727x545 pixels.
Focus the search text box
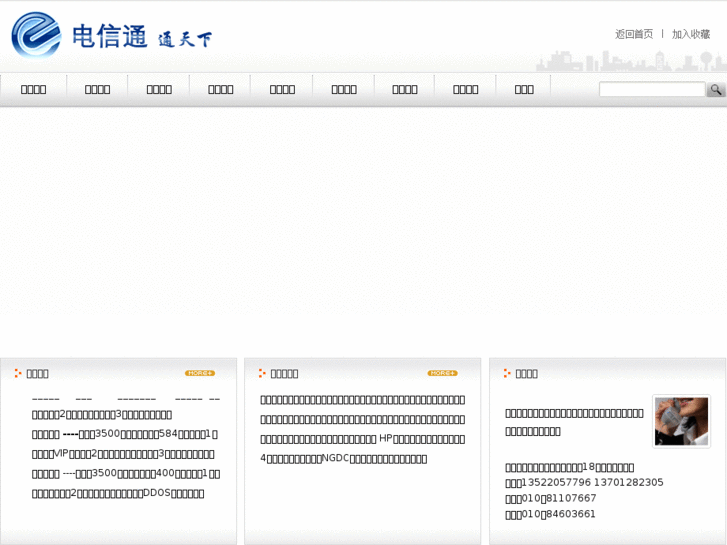(x=652, y=90)
